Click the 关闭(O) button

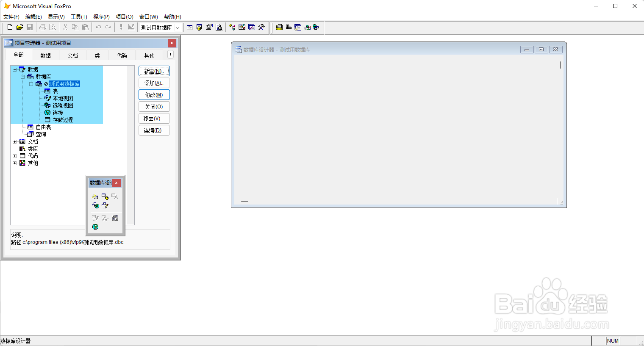click(x=154, y=107)
